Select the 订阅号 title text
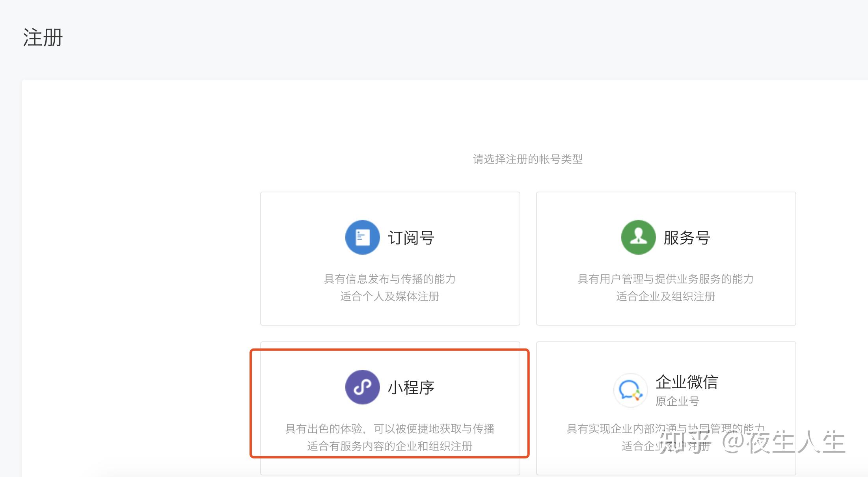The image size is (868, 477). 411,238
